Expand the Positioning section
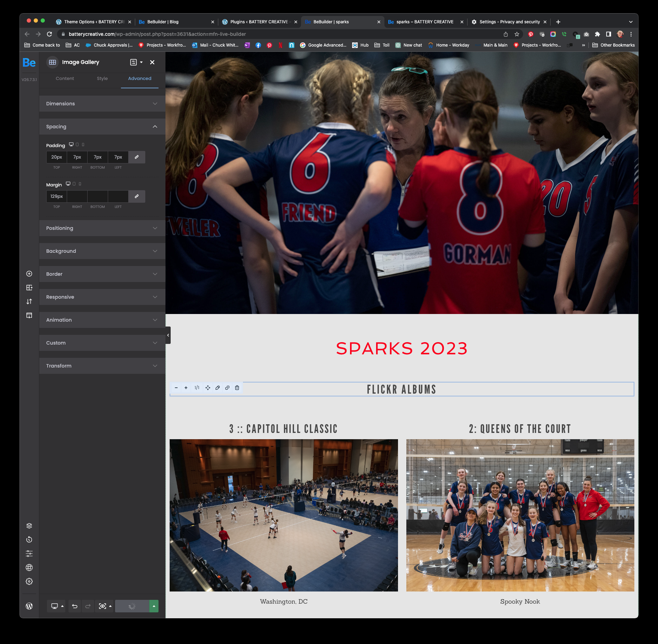 click(x=102, y=228)
